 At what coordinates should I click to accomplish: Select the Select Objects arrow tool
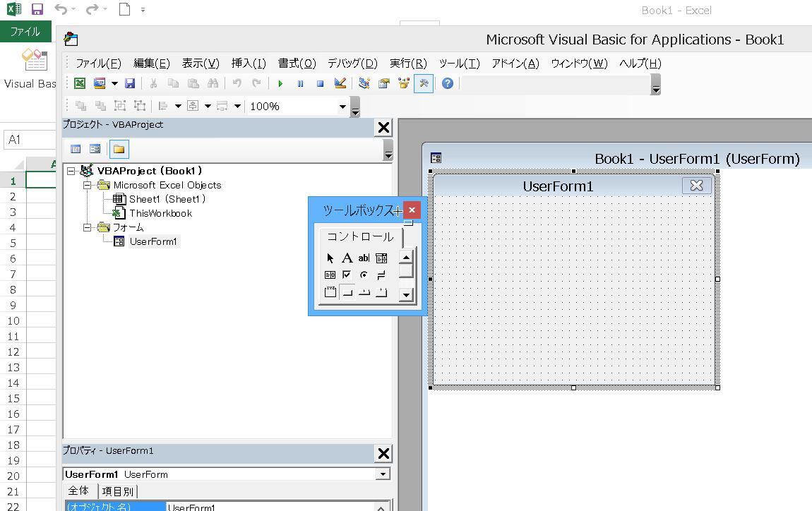(330, 258)
